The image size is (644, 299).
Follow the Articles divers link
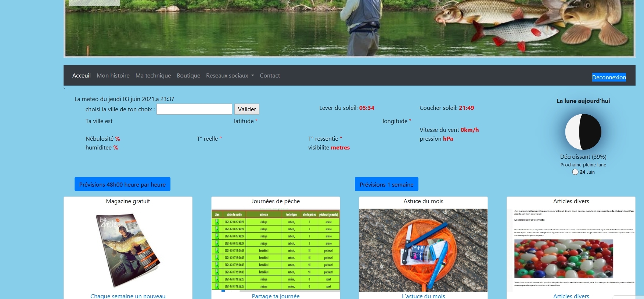point(571,296)
